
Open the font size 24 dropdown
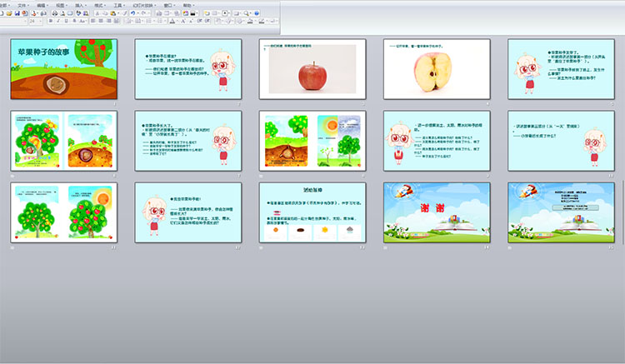41,21
